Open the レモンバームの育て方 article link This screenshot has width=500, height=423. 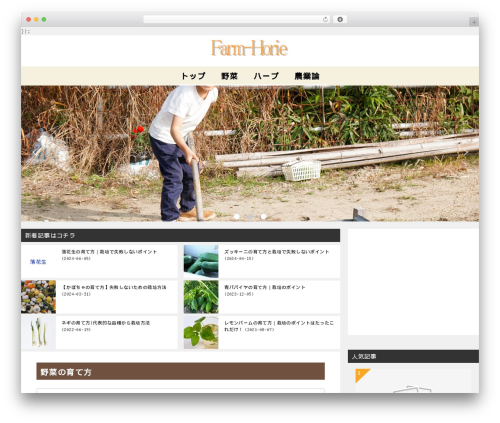[279, 326]
